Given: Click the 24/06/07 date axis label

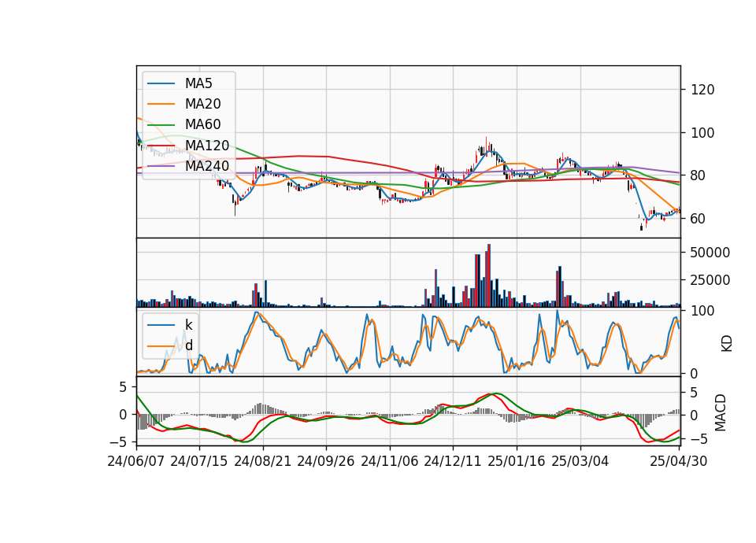Looking at the screenshot, I should (136, 461).
